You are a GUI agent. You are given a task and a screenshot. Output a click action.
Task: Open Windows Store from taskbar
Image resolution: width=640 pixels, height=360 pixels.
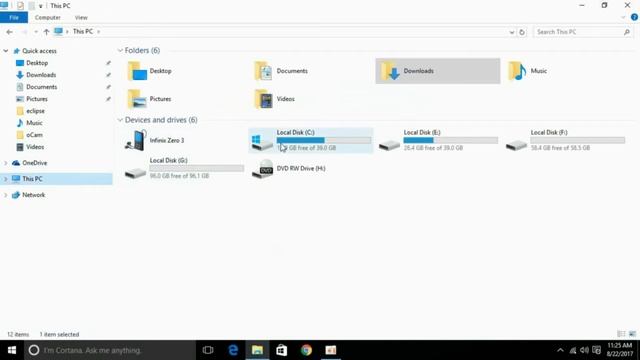click(282, 350)
